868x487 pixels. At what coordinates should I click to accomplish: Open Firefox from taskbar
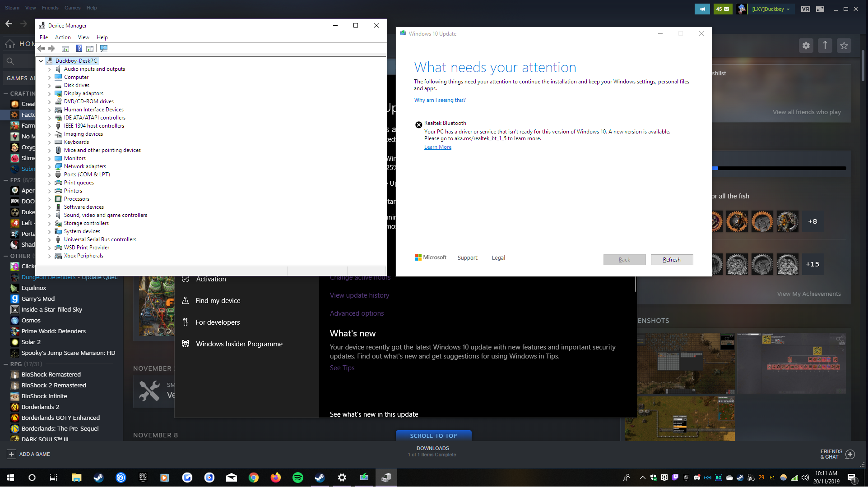pyautogui.click(x=276, y=478)
